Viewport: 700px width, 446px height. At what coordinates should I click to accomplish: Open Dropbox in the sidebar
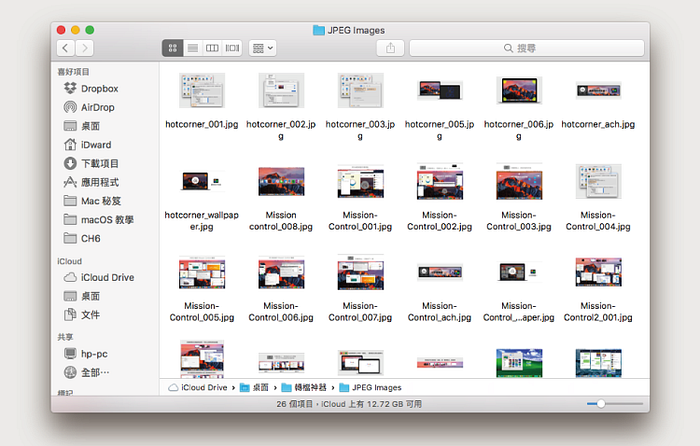tap(91, 88)
